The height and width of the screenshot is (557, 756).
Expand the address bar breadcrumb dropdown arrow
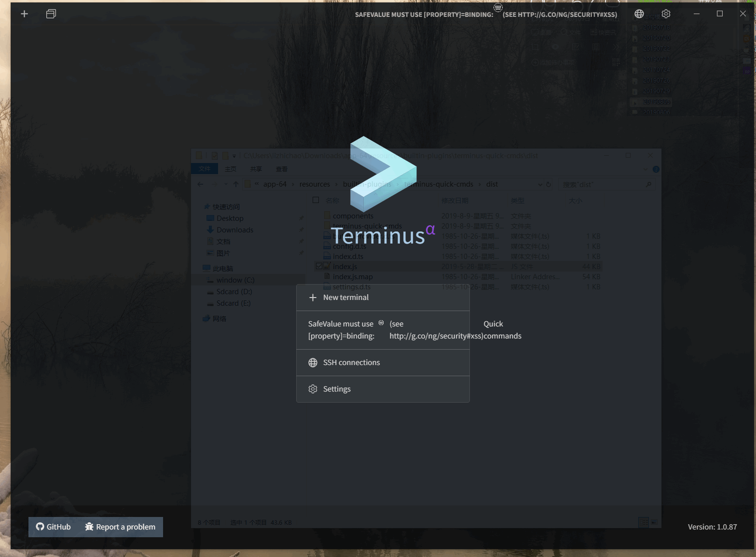[x=540, y=184]
